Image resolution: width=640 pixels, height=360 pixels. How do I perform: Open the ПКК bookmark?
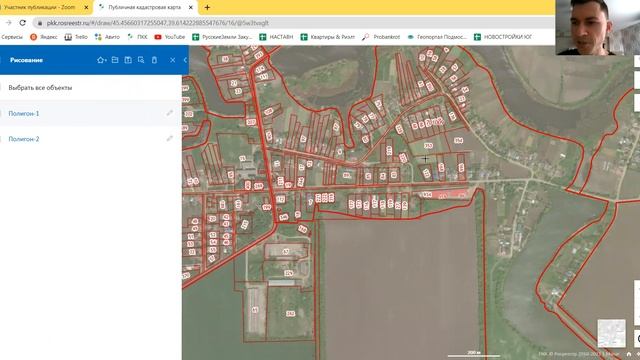[138, 37]
